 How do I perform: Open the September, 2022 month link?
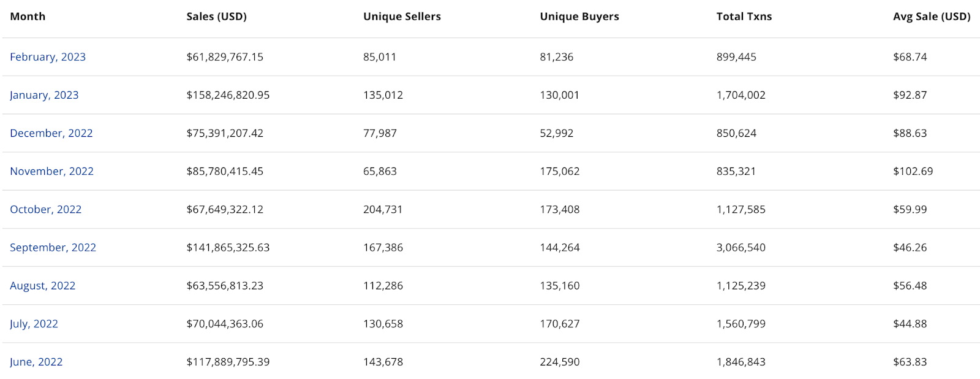point(53,247)
